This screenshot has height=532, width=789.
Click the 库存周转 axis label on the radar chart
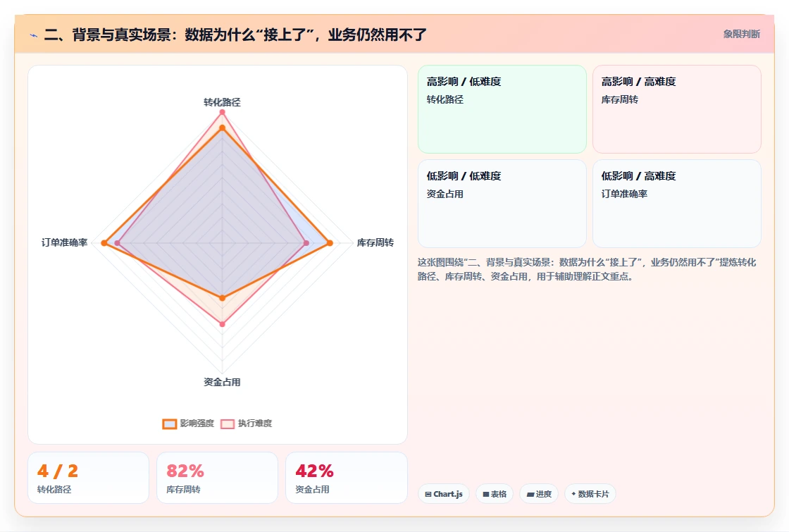coord(375,242)
